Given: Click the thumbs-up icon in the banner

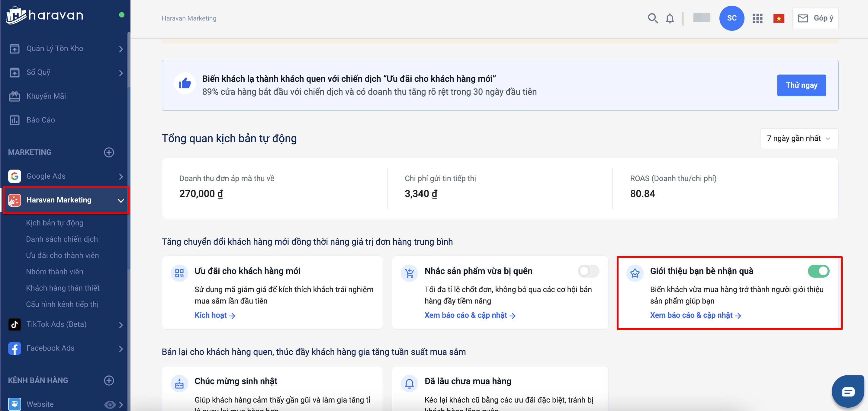Looking at the screenshot, I should 185,84.
